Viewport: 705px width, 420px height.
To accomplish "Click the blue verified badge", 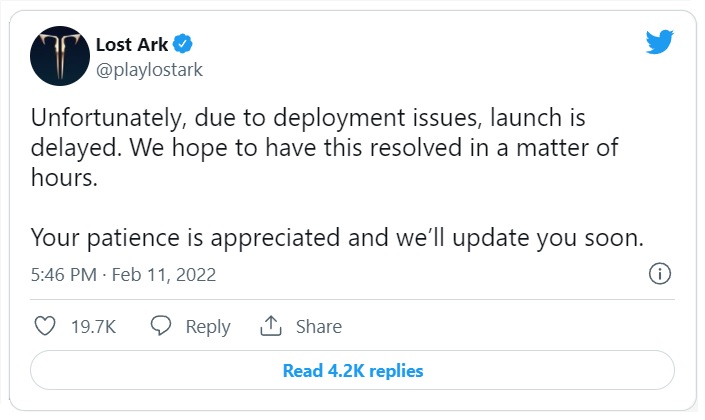I will tap(183, 44).
